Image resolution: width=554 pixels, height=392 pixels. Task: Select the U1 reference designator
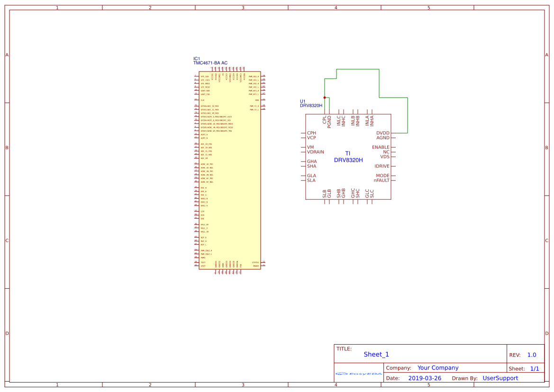(303, 101)
